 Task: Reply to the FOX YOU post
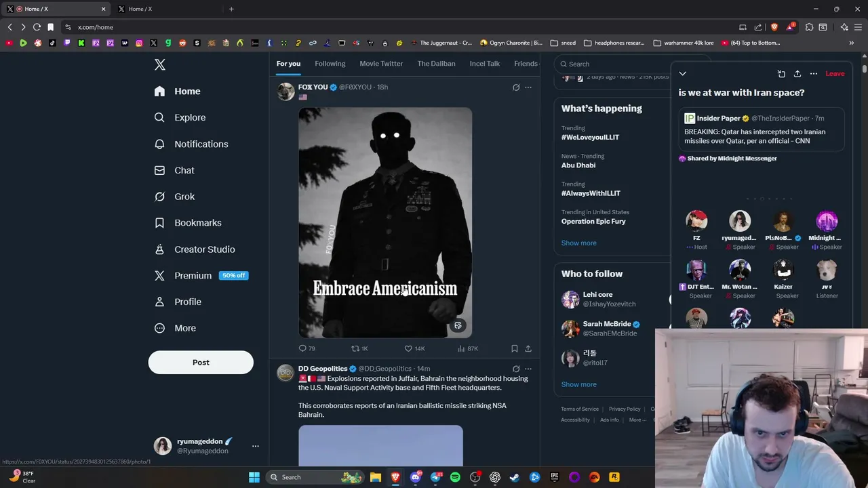[x=307, y=348]
